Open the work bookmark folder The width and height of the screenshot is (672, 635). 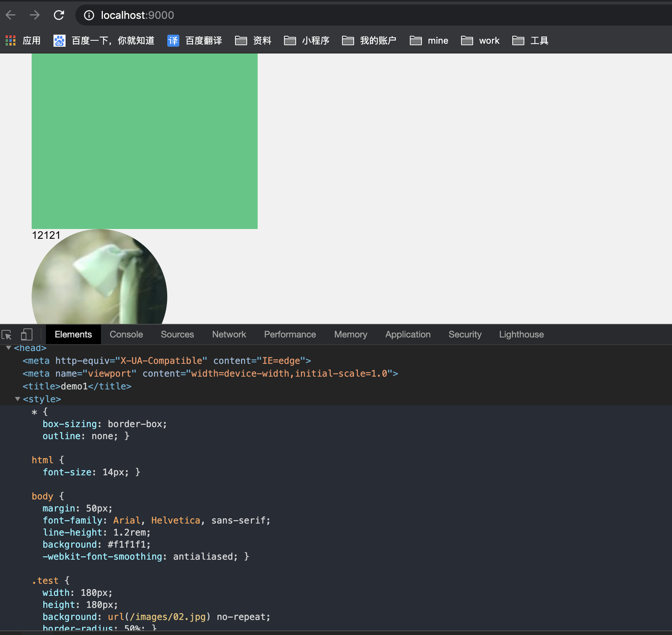point(480,41)
